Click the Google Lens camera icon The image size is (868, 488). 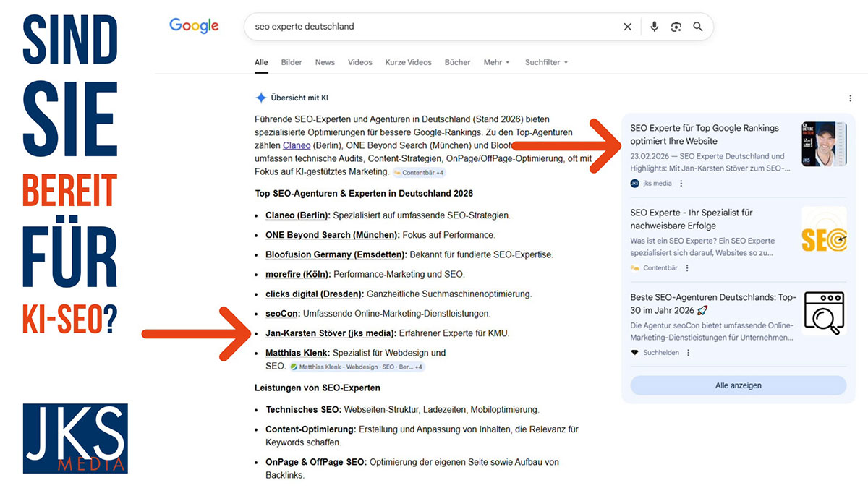676,26
